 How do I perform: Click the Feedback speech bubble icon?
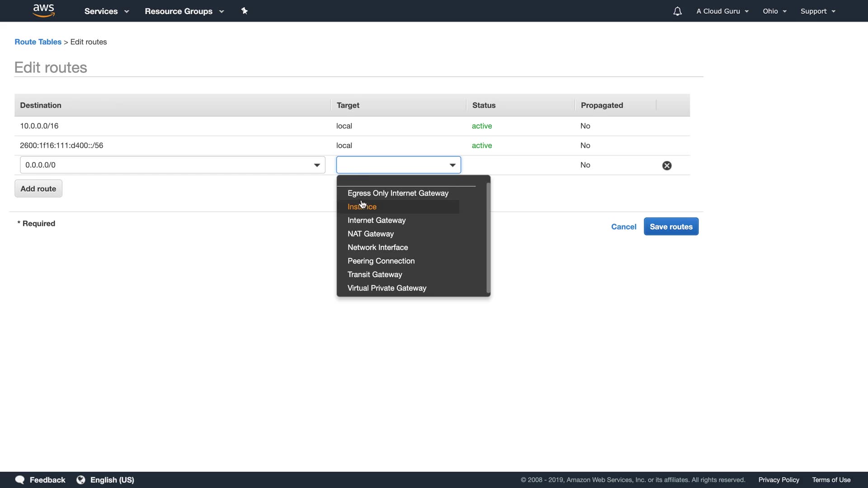(20, 480)
